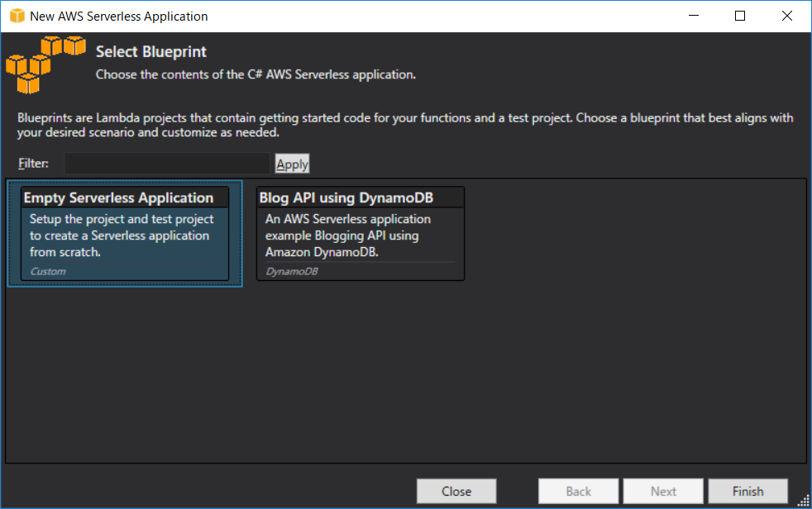The width and height of the screenshot is (812, 509).
Task: Go back with the Back button
Action: tap(579, 491)
